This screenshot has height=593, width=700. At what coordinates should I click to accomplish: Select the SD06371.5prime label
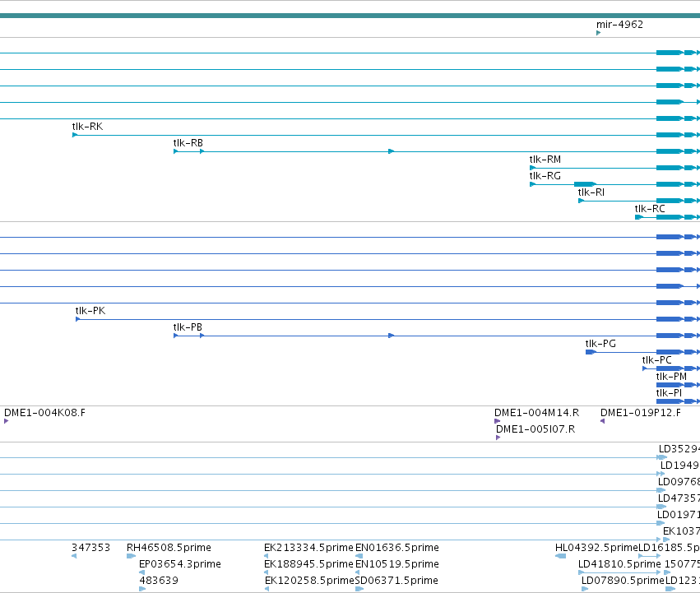[x=396, y=581]
